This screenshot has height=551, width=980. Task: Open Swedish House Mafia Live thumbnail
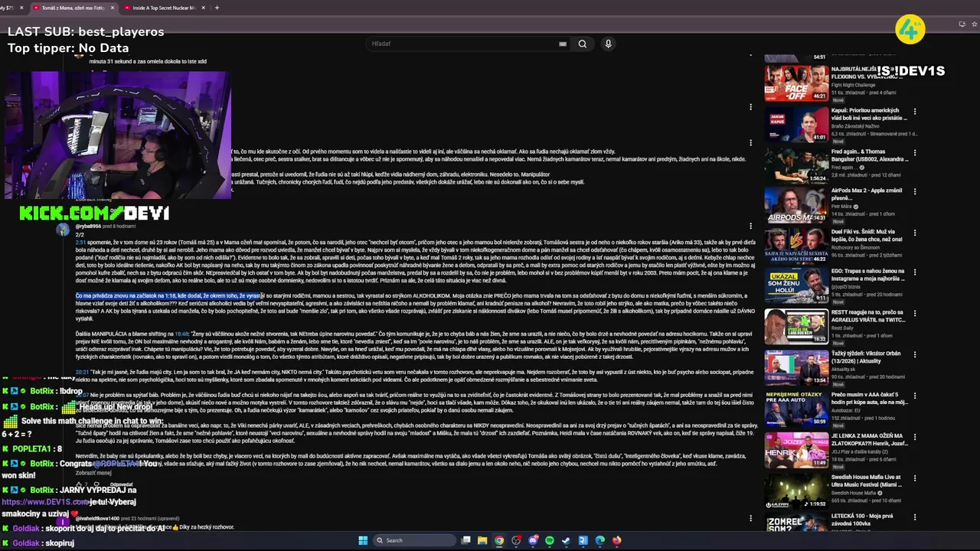pyautogui.click(x=796, y=491)
